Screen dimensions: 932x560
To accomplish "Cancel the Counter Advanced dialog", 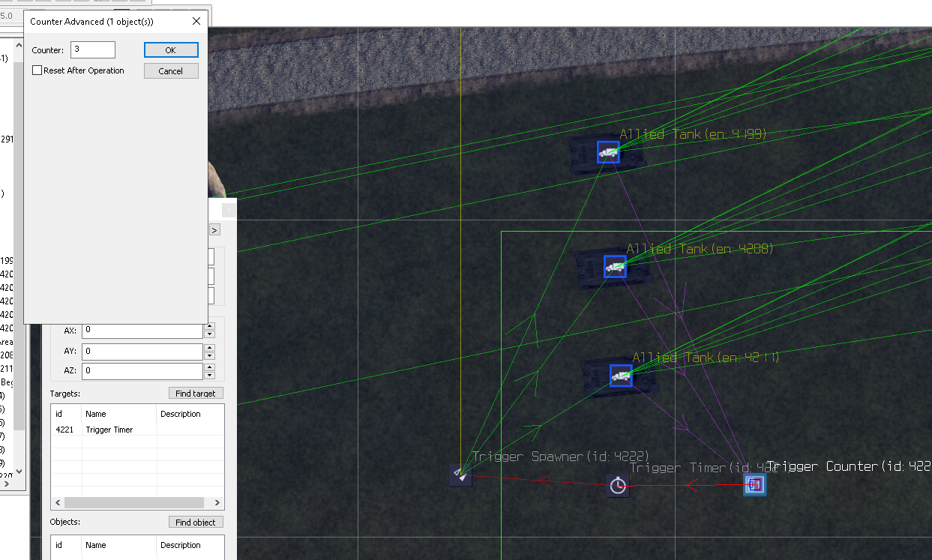I will (x=171, y=71).
